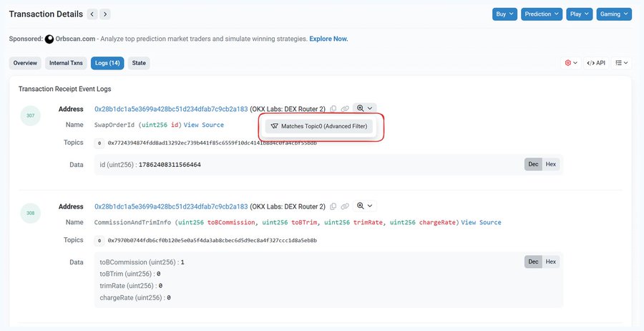Image resolution: width=644 pixels, height=331 pixels.
Task: Open the Play dropdown
Action: (579, 14)
